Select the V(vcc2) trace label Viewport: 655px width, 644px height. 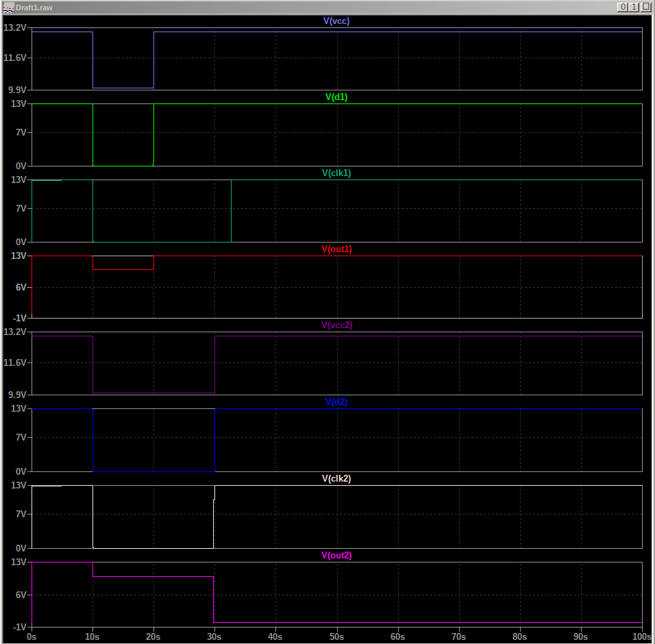coord(336,325)
